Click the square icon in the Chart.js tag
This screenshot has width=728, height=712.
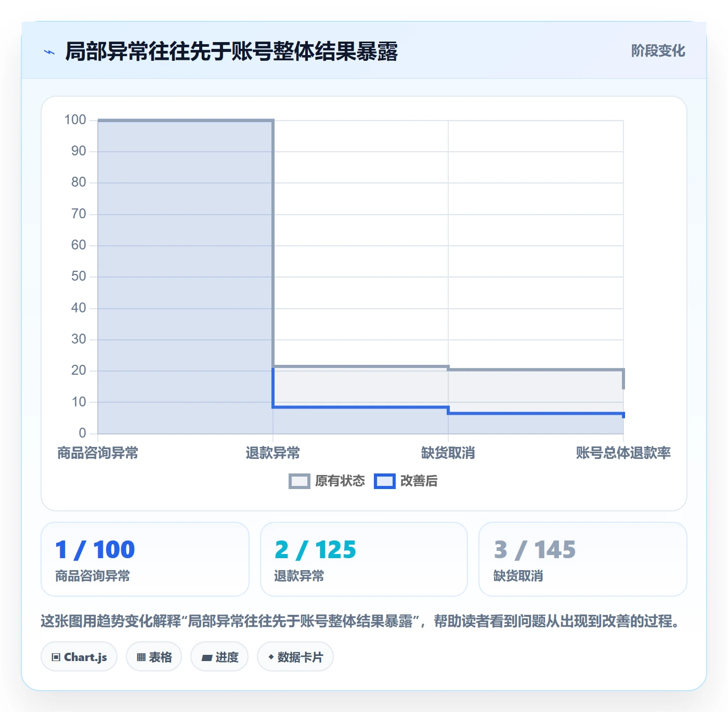pos(56,657)
